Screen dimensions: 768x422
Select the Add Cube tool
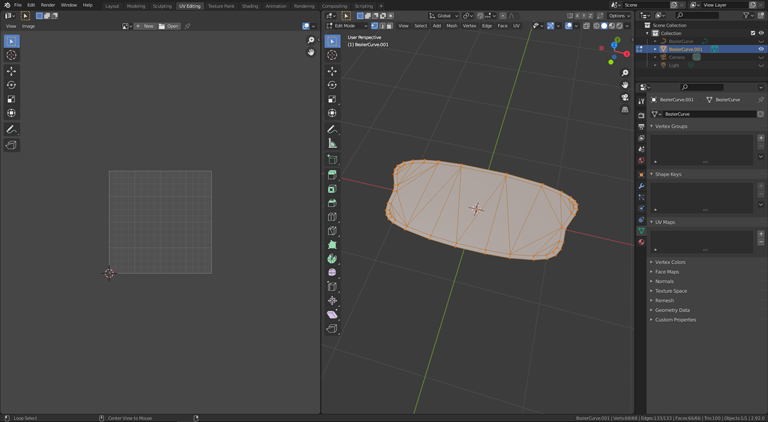pos(332,159)
